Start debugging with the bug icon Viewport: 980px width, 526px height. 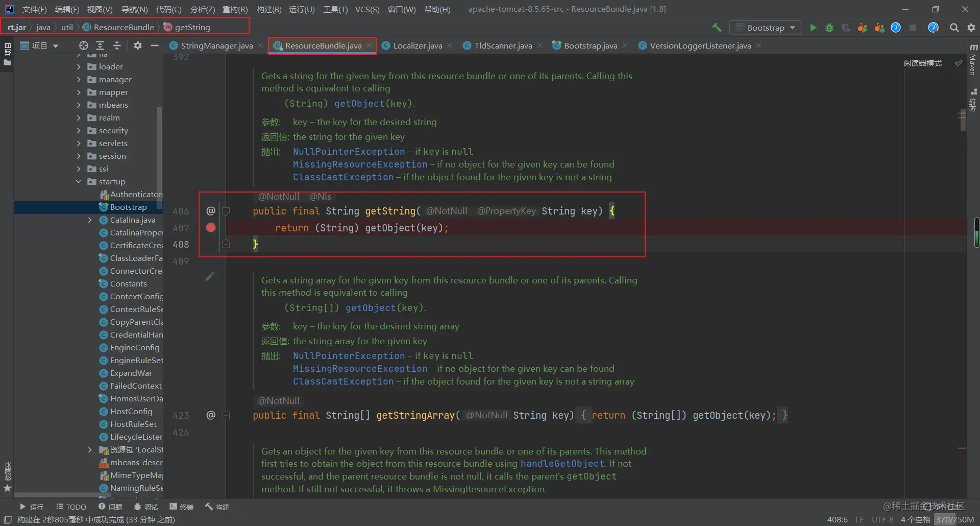[x=829, y=28]
